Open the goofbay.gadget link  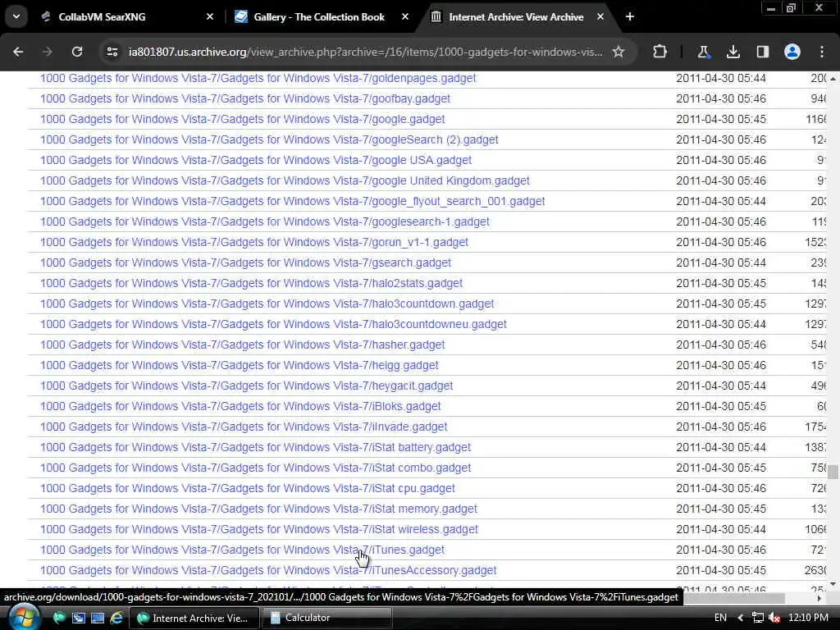tap(244, 98)
